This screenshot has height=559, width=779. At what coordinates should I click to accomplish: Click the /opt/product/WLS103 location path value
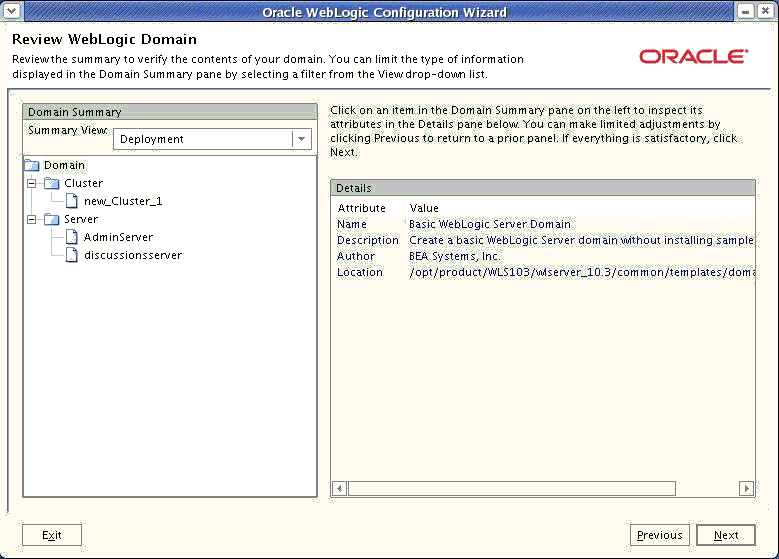tap(582, 272)
